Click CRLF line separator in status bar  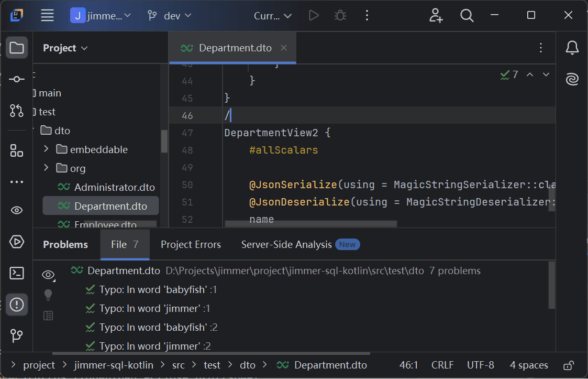pos(442,365)
